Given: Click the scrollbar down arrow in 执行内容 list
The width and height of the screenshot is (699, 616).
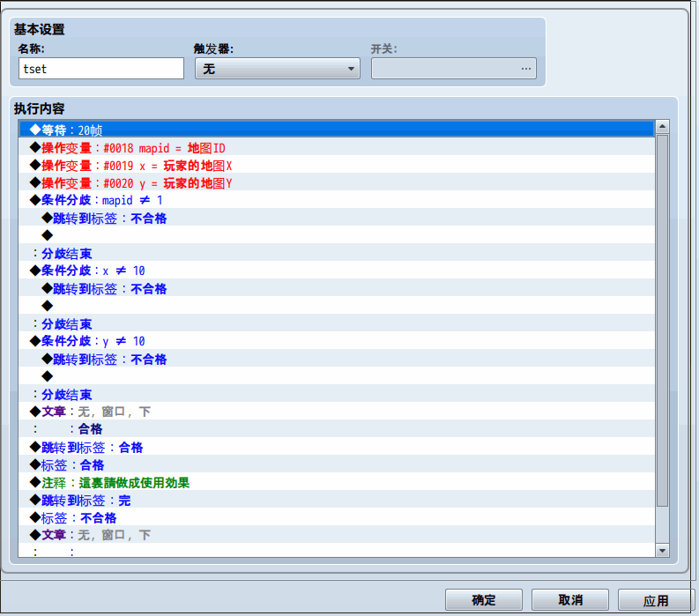Looking at the screenshot, I should pyautogui.click(x=662, y=551).
